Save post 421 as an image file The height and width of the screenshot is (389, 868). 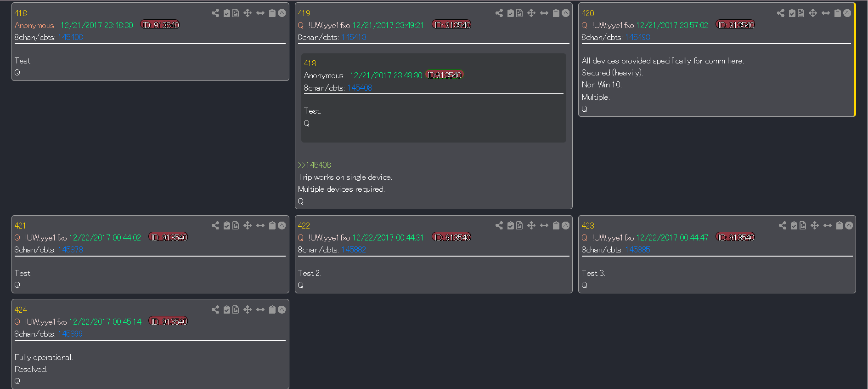236,225
